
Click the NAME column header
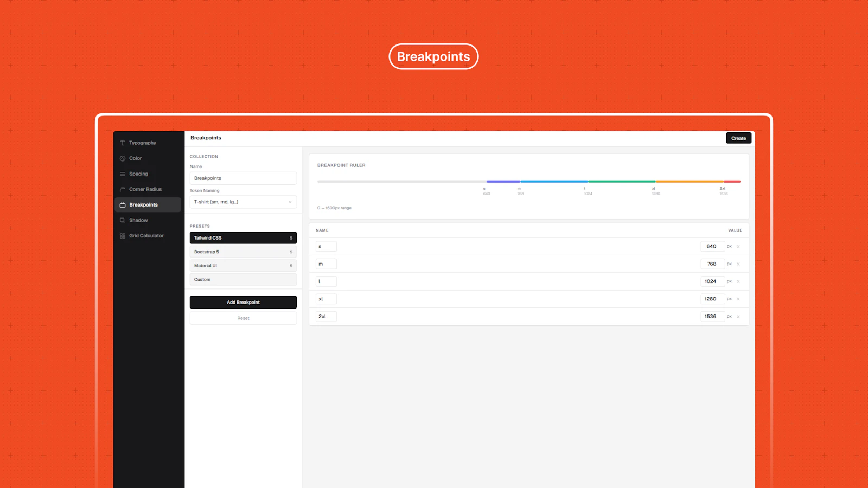coord(322,230)
